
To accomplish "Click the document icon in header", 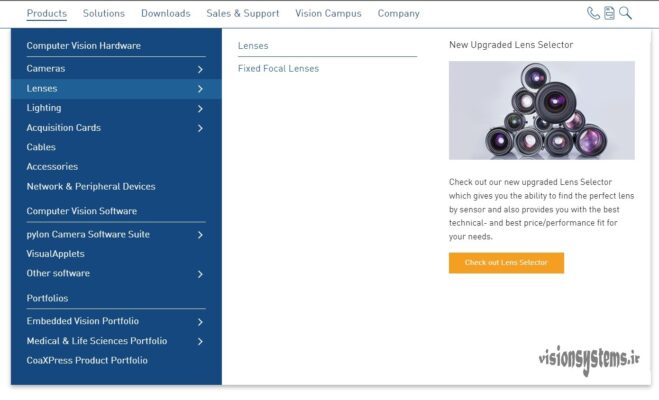I will [609, 13].
